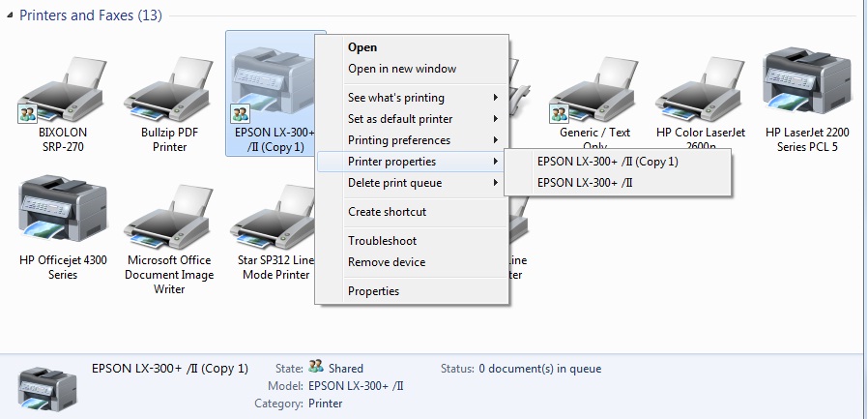Click the Shared state icon in details pane
This screenshot has height=419, width=868.
pos(316,367)
